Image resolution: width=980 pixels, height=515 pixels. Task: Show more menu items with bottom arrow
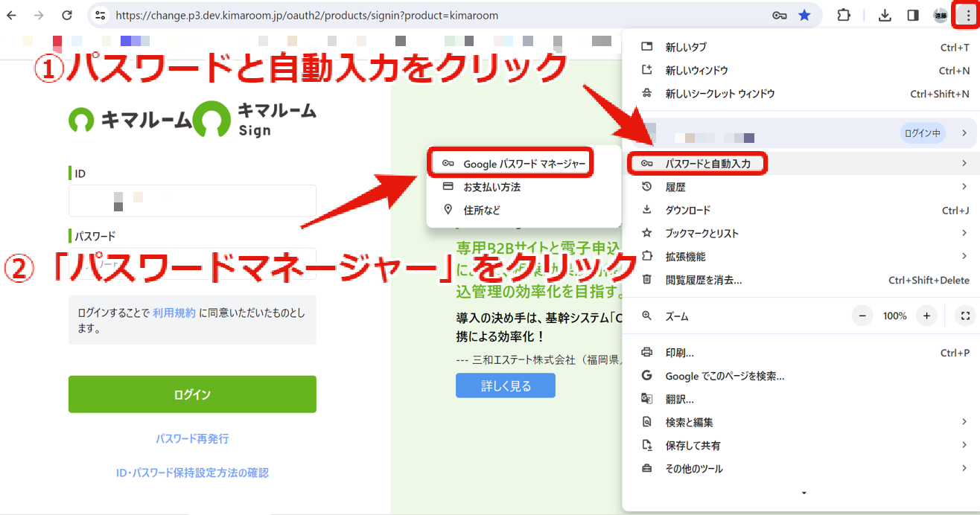(x=803, y=493)
